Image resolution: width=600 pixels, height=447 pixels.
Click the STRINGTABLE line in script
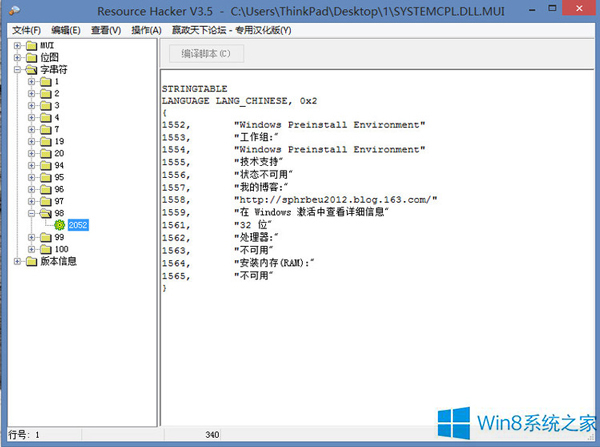click(194, 89)
